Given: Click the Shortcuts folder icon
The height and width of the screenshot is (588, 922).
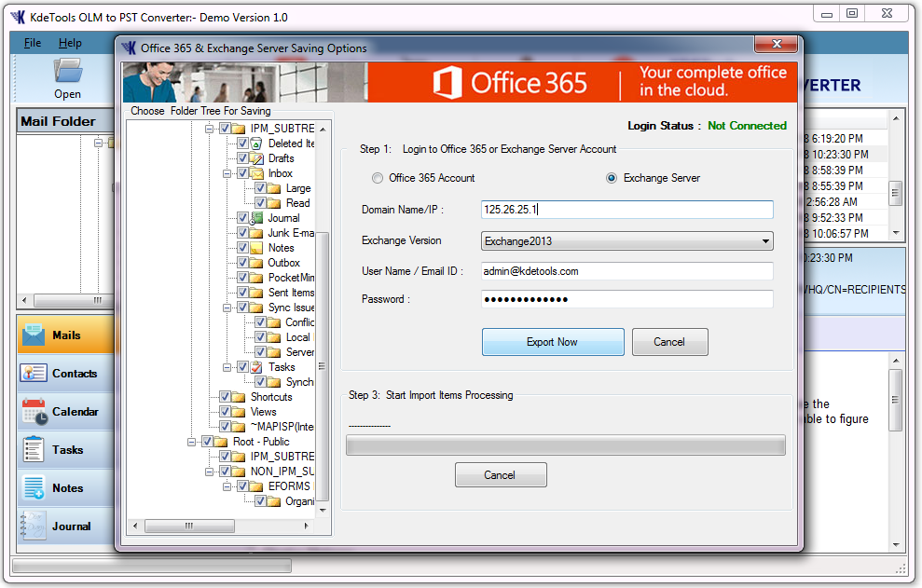Looking at the screenshot, I should [239, 397].
